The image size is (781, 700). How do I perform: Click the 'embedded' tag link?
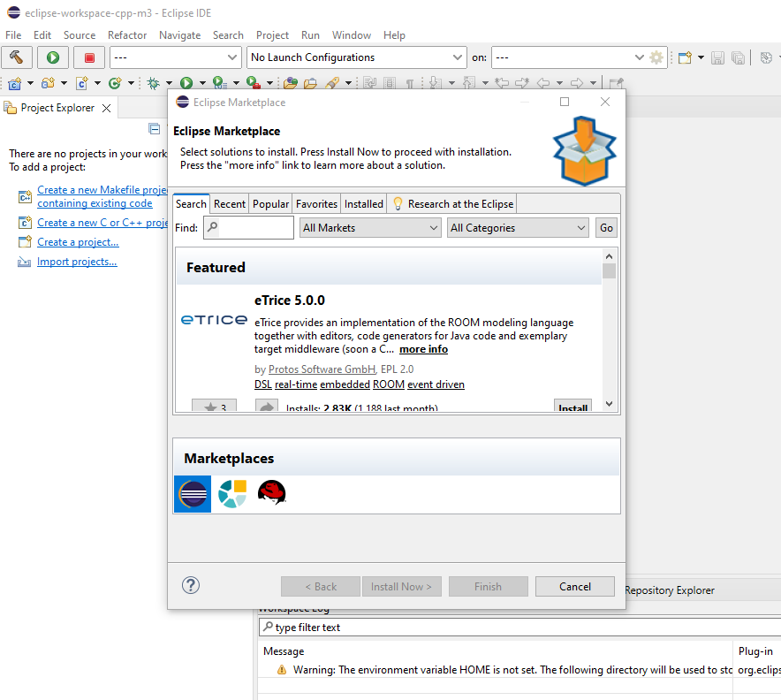pos(345,384)
